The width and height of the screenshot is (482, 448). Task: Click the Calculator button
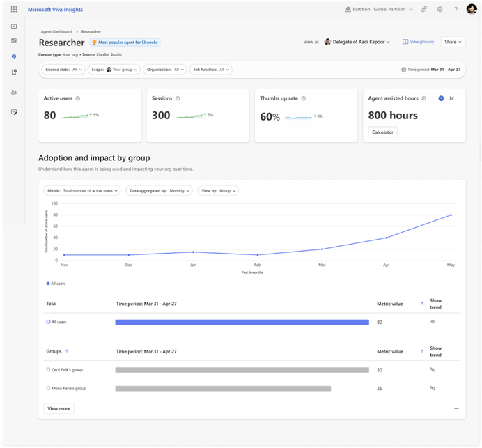382,132
